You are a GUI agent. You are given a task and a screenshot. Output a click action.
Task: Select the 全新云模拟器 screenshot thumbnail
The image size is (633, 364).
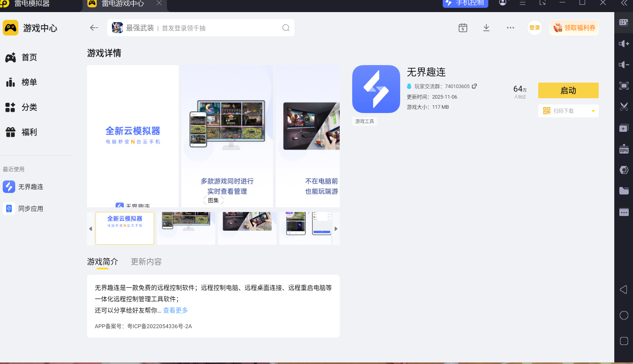click(124, 228)
